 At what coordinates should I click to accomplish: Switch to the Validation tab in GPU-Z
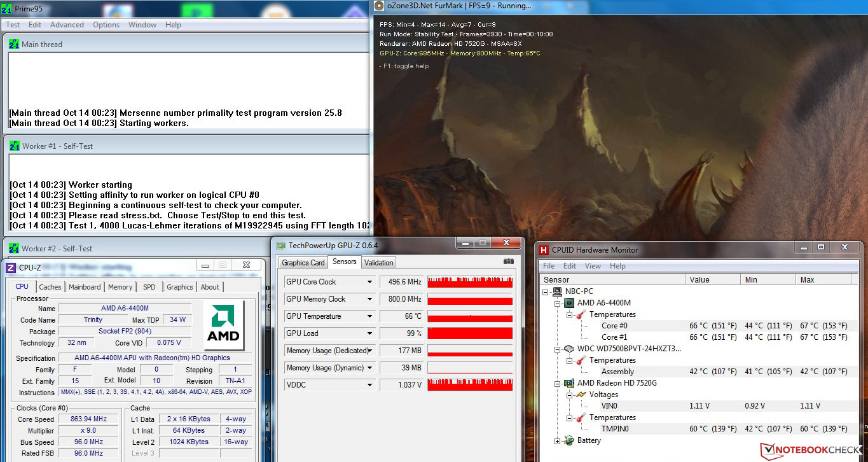coord(379,263)
